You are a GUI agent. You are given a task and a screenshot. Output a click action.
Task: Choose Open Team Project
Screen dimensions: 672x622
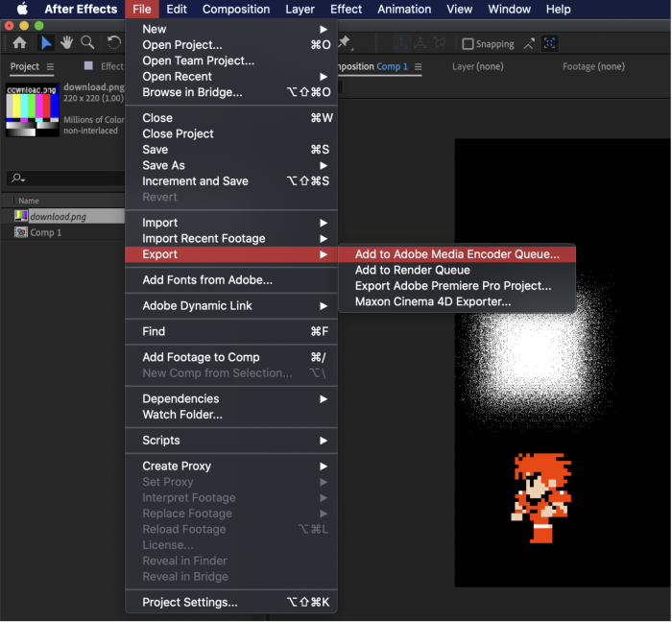pos(231,60)
